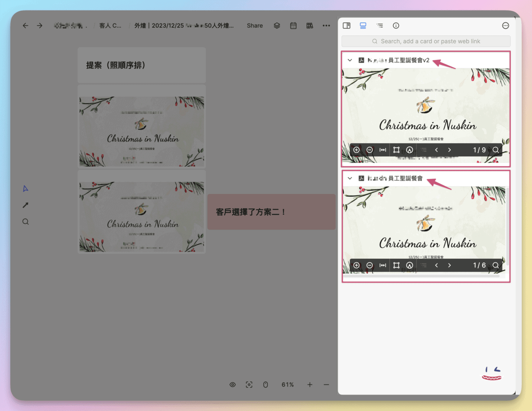Fit width on the 1 / 9 PDF
The image size is (532, 411).
[383, 150]
